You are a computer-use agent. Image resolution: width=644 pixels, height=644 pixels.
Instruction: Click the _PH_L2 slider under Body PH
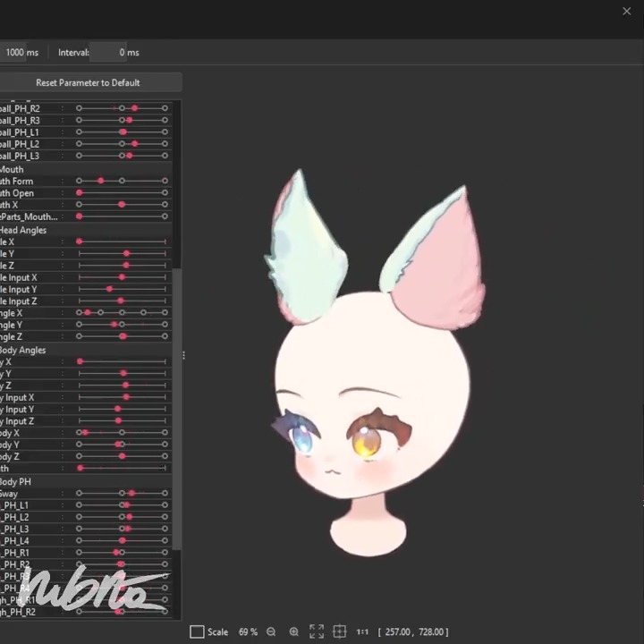(x=122, y=517)
